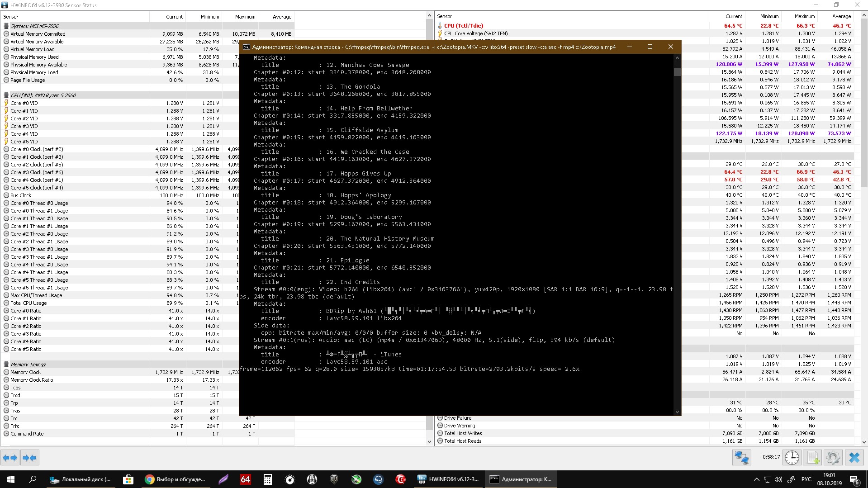
Task: Open the red C-shaped app in taskbar
Action: point(401,479)
